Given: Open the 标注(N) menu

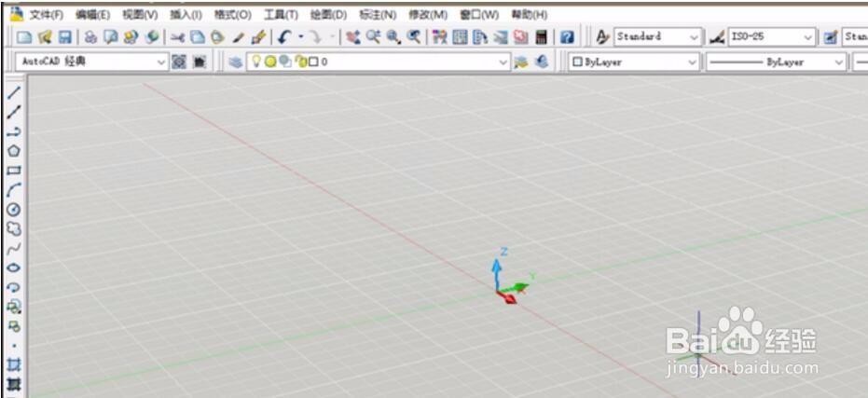Looking at the screenshot, I should [x=378, y=14].
